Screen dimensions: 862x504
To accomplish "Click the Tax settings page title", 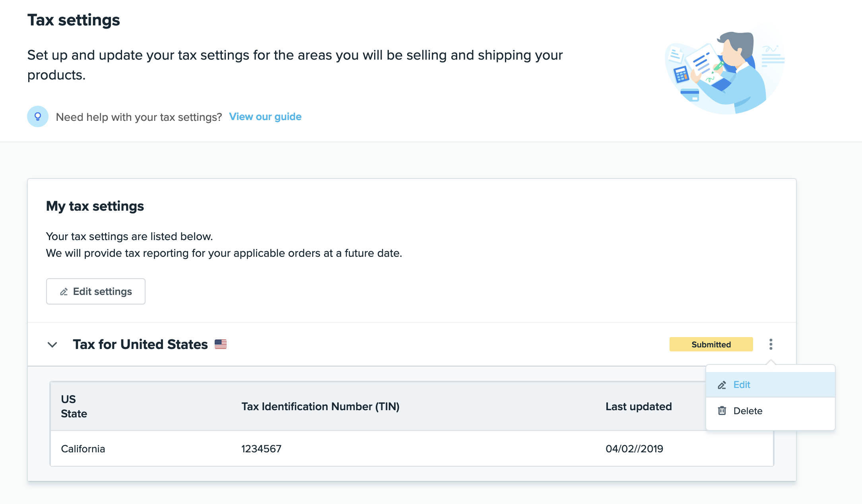I will point(74,20).
